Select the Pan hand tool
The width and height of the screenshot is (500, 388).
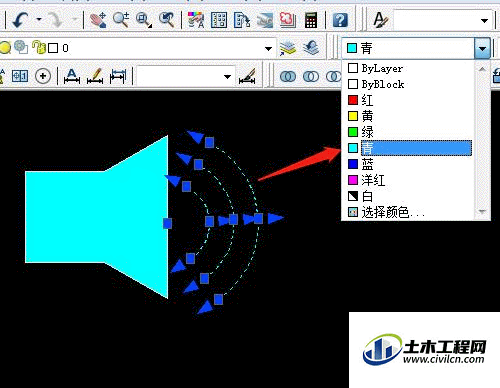(98, 20)
